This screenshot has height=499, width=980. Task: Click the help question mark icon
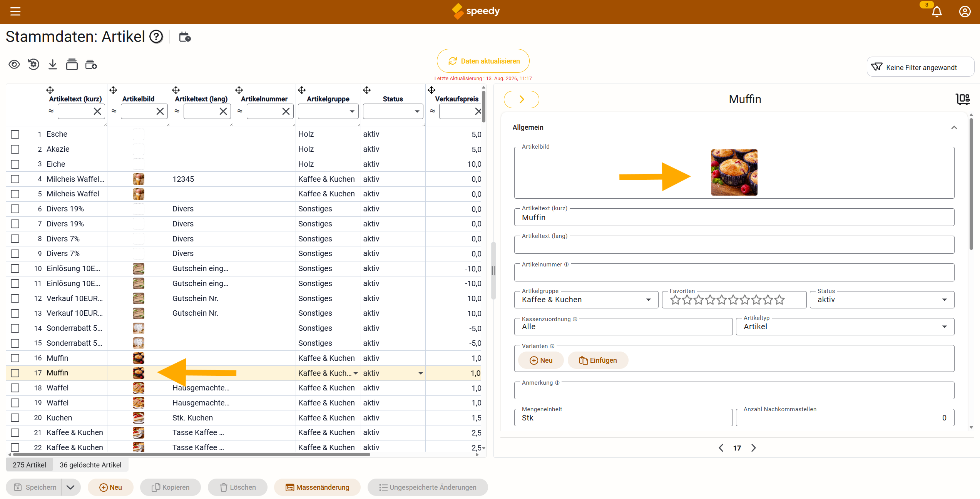156,37
